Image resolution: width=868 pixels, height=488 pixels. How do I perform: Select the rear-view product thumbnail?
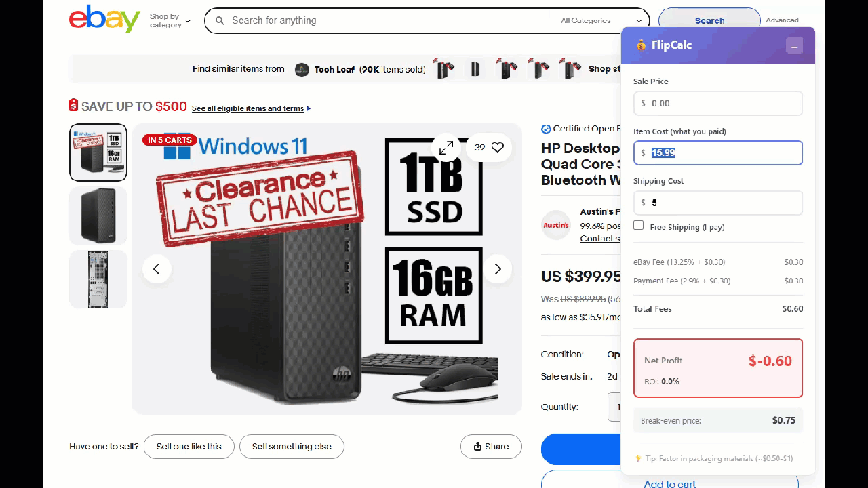point(98,279)
